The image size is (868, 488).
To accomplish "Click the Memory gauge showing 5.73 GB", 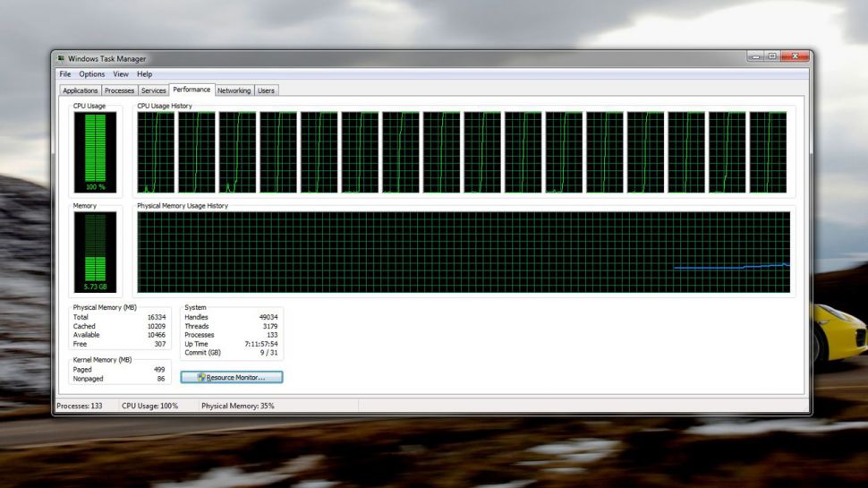I will 95,253.
